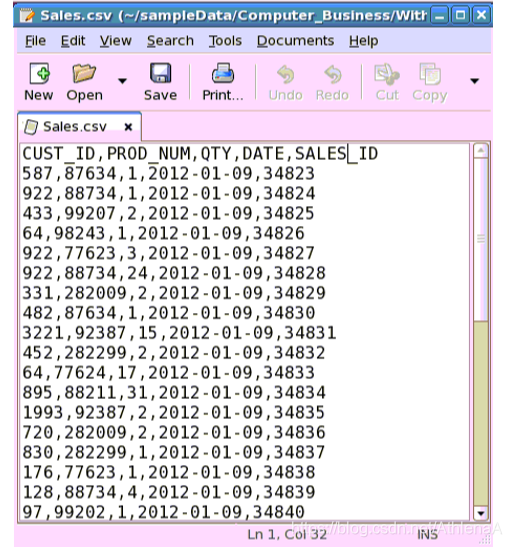Viewport: 512px width, 547px height.
Task: Open the Tools menu
Action: click(x=225, y=41)
